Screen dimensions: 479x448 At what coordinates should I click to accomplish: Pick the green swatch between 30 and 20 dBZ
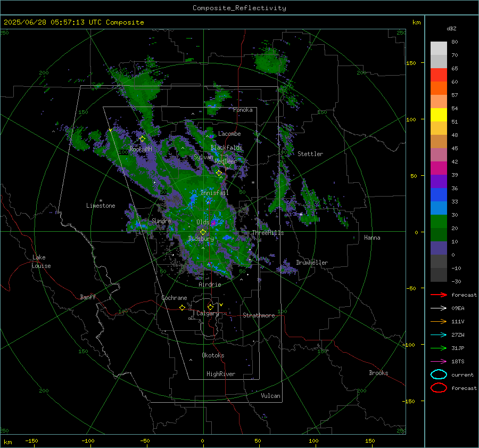(x=439, y=221)
